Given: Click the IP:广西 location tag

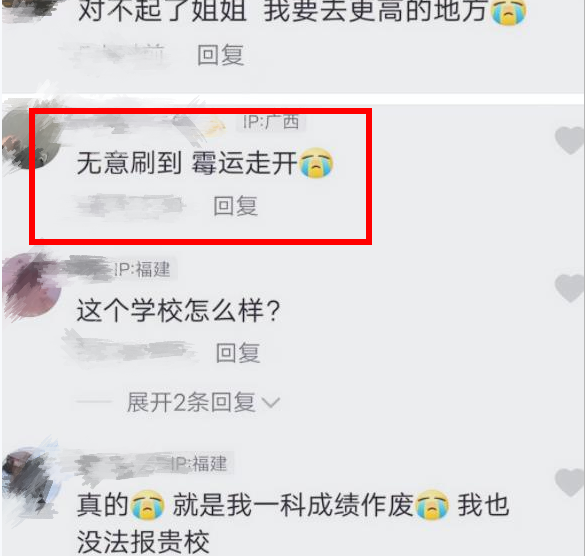Looking at the screenshot, I should point(271,122).
